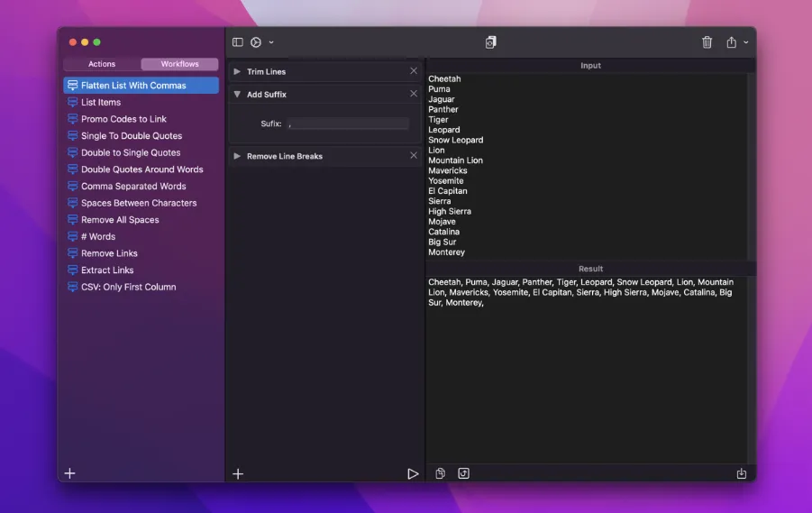Expand the Trim Lines action

tap(237, 71)
